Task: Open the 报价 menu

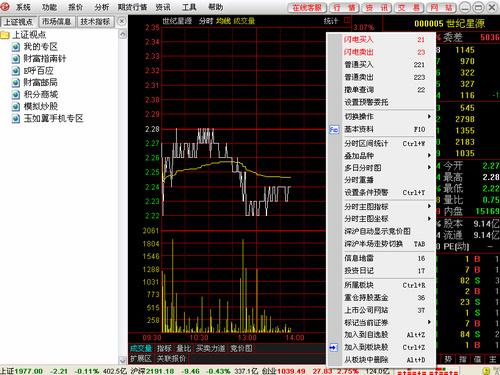Action: (x=75, y=7)
